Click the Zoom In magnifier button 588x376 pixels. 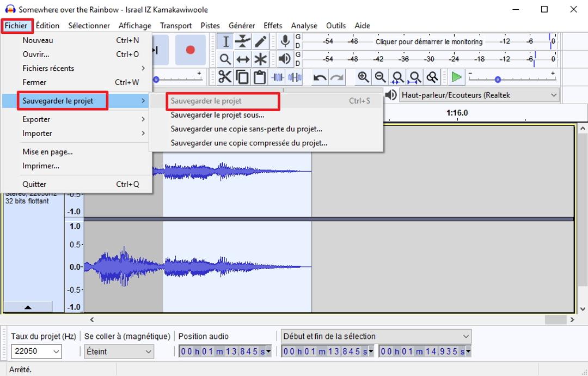point(363,77)
